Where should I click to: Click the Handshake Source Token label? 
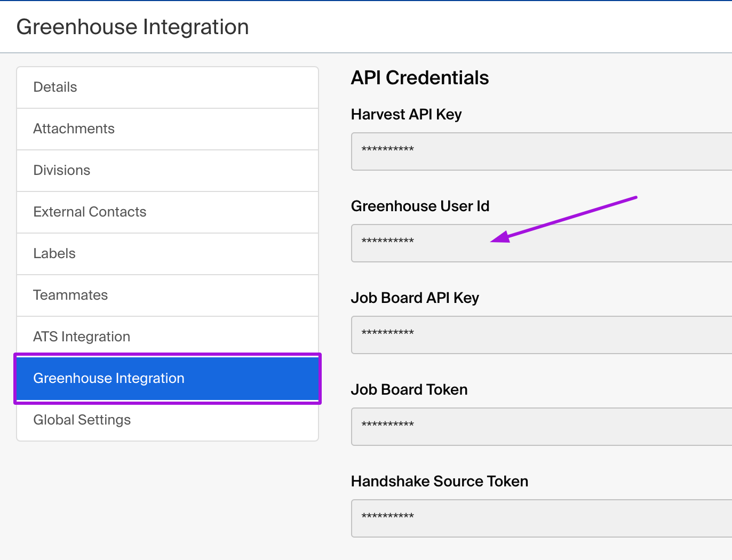coord(440,482)
